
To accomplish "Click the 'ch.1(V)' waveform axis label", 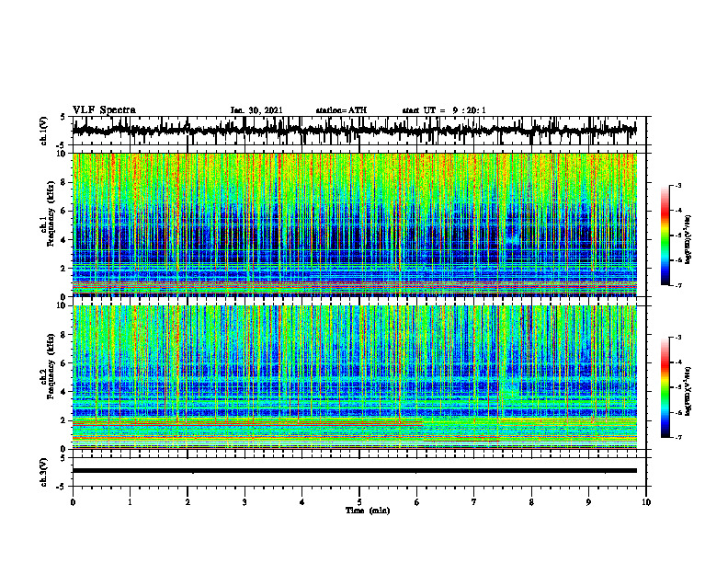I will pos(44,131).
